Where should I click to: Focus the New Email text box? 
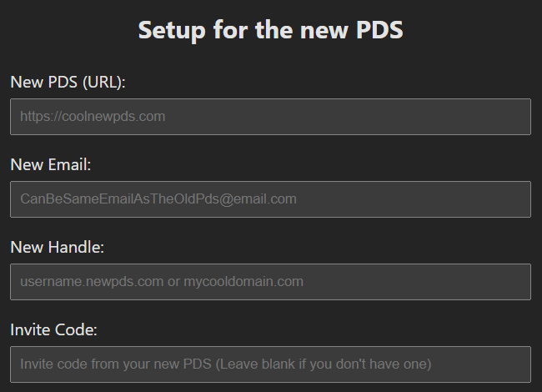point(270,199)
